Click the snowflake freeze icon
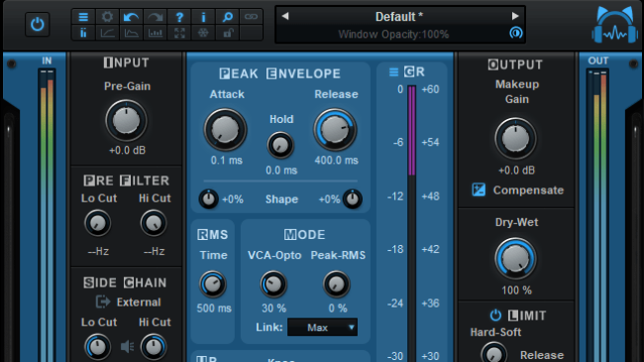Viewport: 644px width, 362px height. point(203,33)
